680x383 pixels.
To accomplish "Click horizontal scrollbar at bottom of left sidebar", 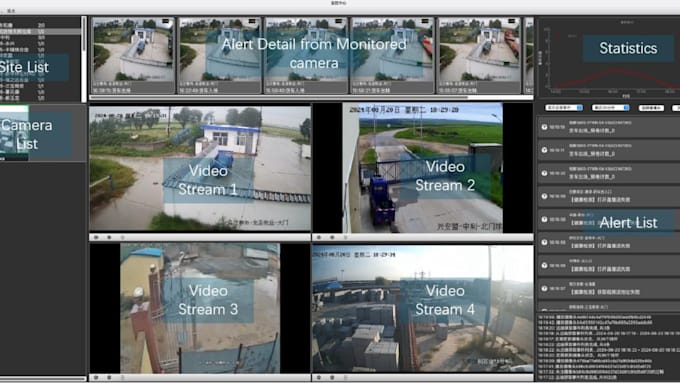I will [43, 379].
